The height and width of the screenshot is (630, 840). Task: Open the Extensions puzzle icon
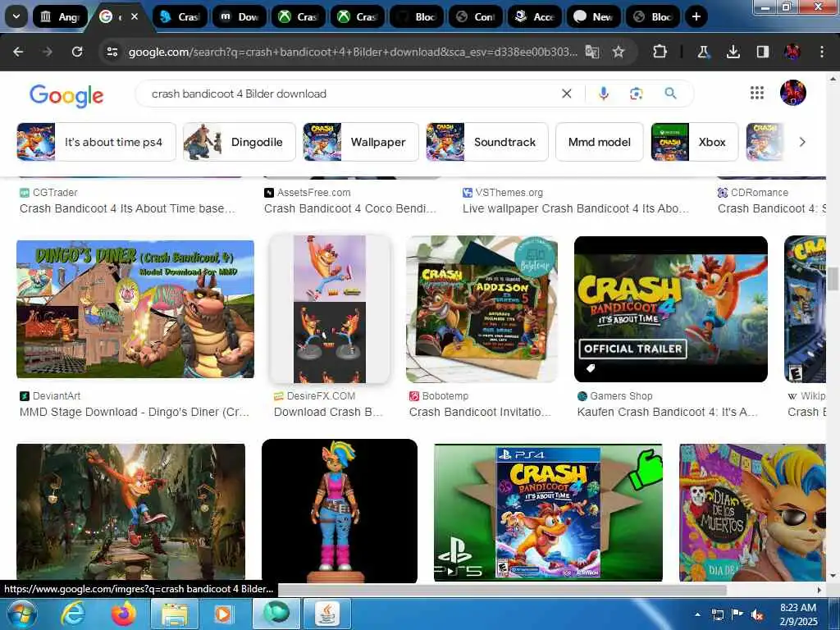pyautogui.click(x=660, y=52)
